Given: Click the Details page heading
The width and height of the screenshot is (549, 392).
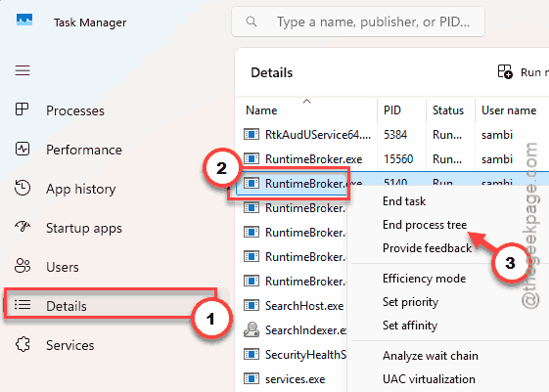Looking at the screenshot, I should [272, 72].
